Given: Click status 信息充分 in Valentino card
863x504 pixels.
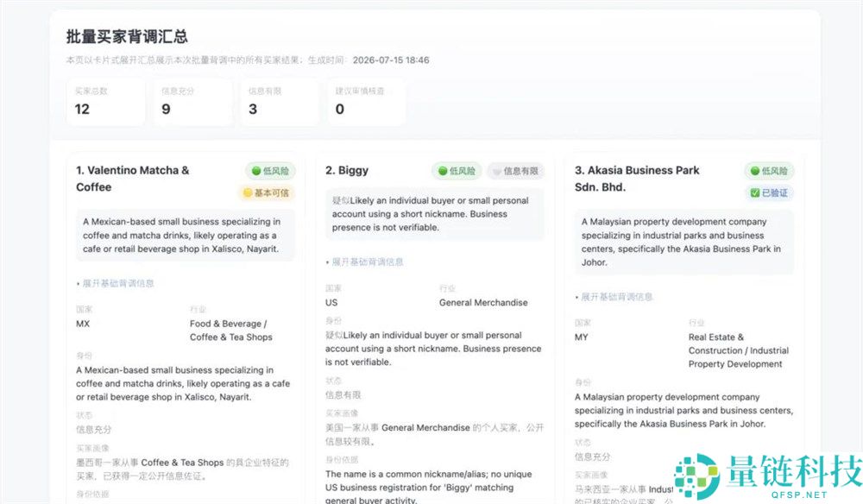Looking at the screenshot, I should coord(93,429).
